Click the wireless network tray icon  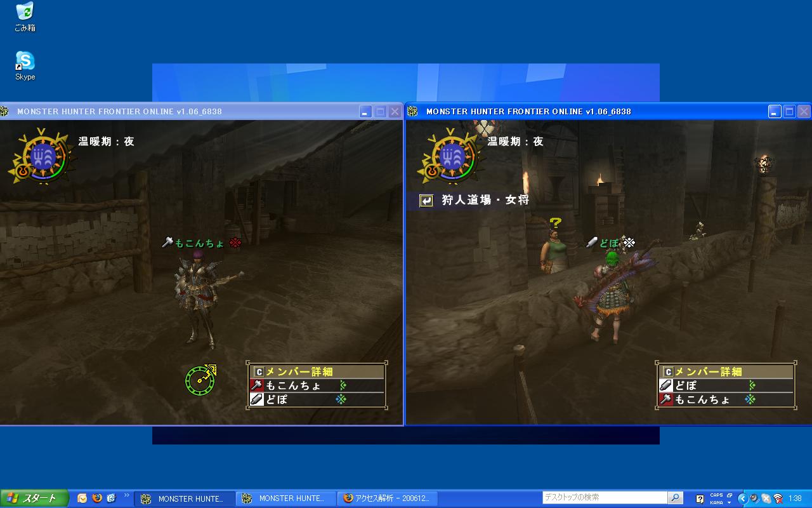[777, 498]
